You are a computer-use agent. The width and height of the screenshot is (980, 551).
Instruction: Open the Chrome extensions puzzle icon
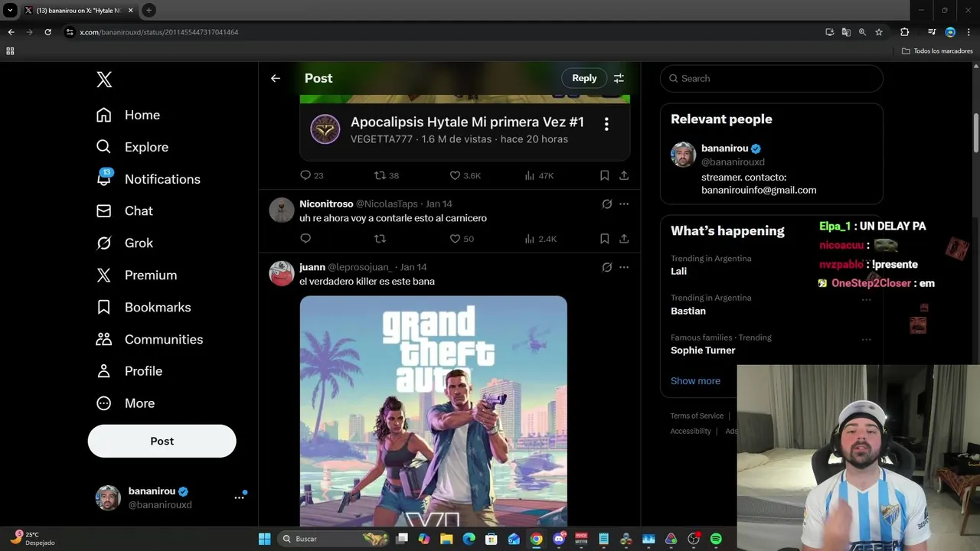(905, 32)
